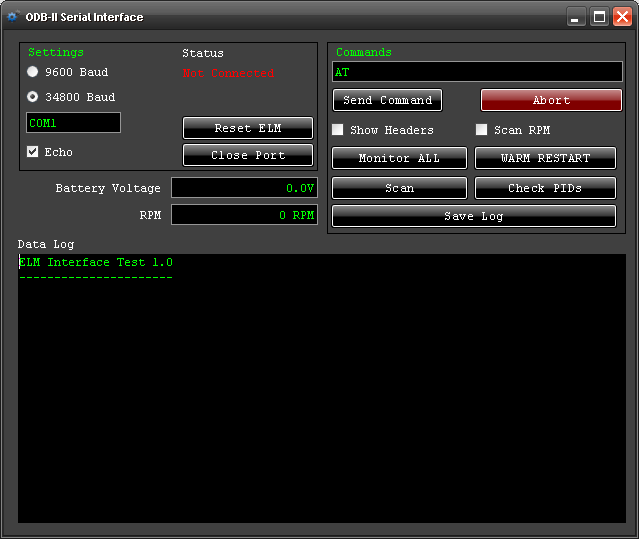Click the Close Port button
Screen dimensions: 639x539
pyautogui.click(x=248, y=155)
